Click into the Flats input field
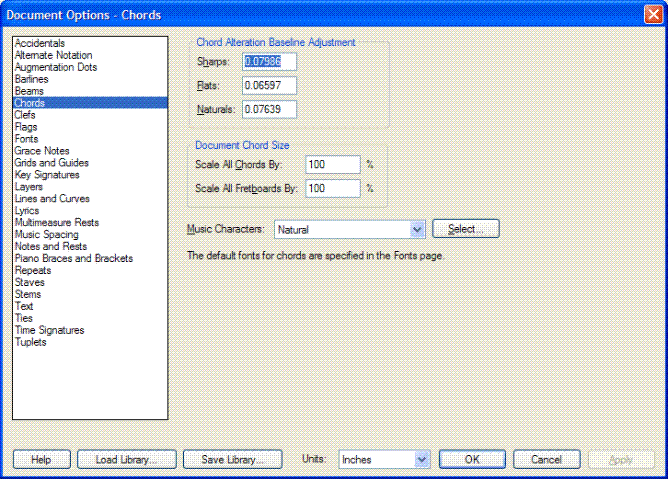This screenshot has width=668, height=479. tap(268, 86)
